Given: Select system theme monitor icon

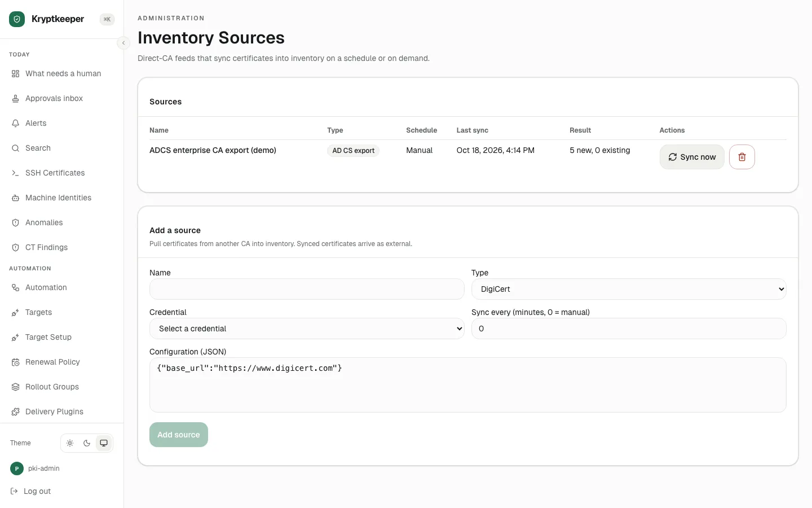Looking at the screenshot, I should tap(104, 443).
